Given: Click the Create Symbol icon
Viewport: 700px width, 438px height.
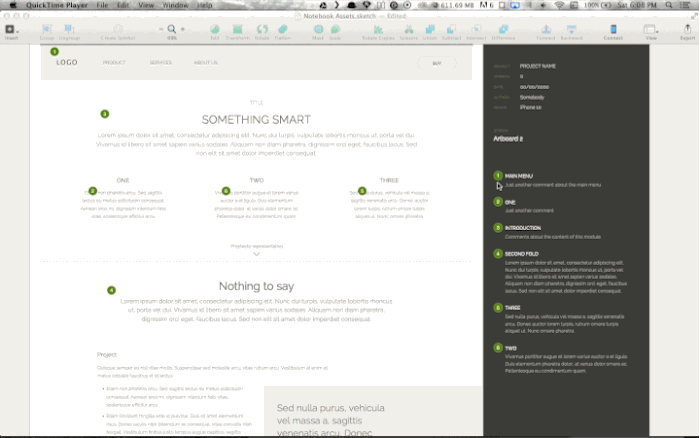Looking at the screenshot, I should pyautogui.click(x=118, y=29).
